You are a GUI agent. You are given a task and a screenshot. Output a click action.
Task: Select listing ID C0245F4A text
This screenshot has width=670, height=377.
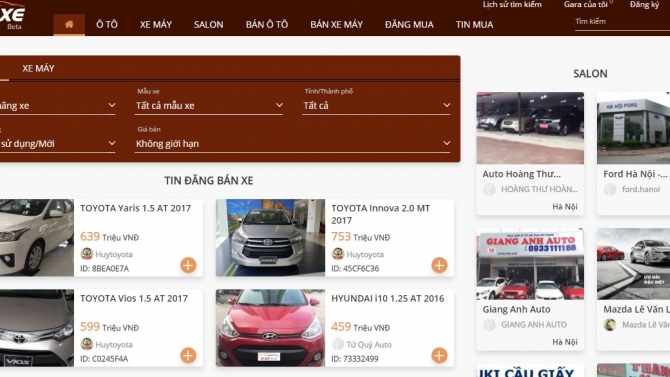(104, 359)
